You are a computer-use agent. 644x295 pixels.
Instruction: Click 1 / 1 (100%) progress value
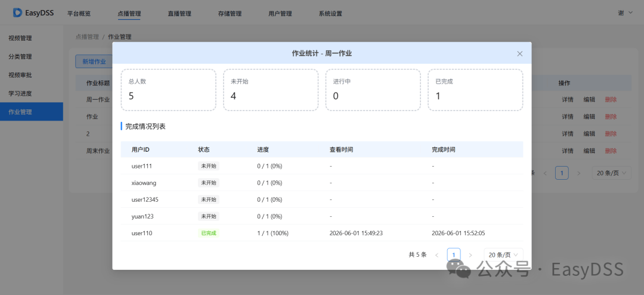273,233
